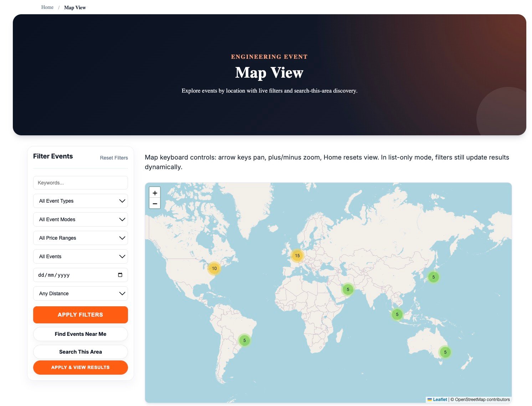Select the cluster marker over Japan
This screenshot has height=406, width=532.
click(433, 277)
